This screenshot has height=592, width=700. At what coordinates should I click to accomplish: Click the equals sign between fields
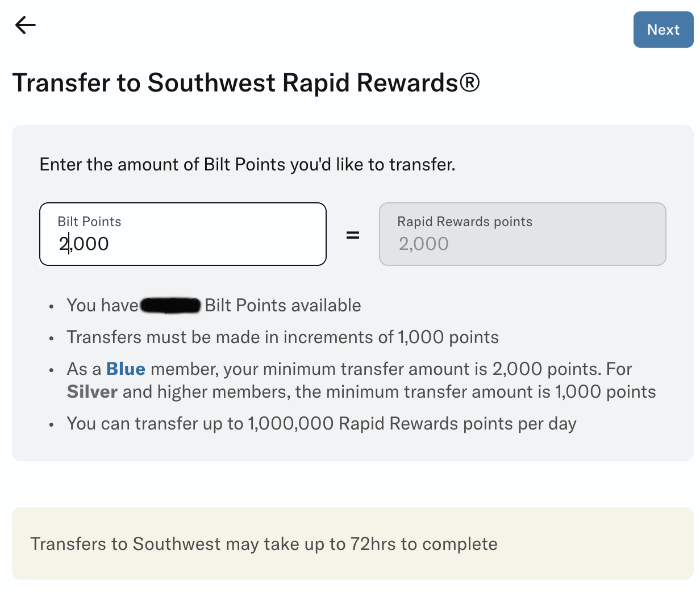pos(353,235)
